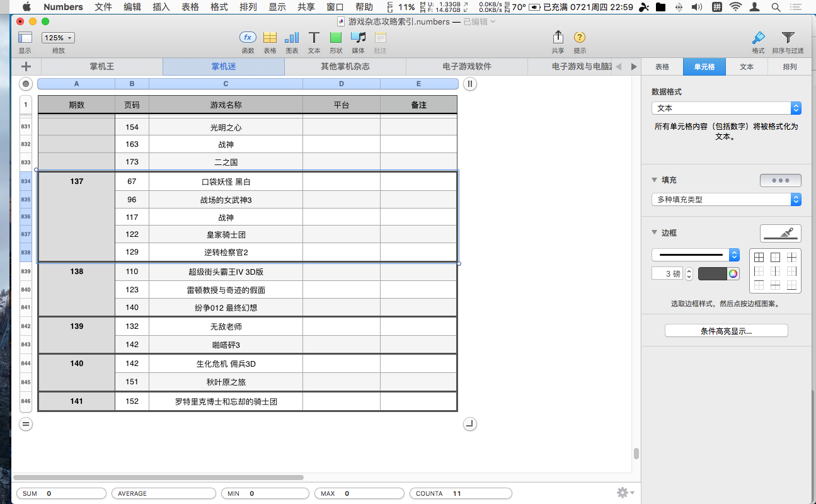Image resolution: width=816 pixels, height=504 pixels.
Task: Click volume icon in menu bar
Action: click(696, 8)
